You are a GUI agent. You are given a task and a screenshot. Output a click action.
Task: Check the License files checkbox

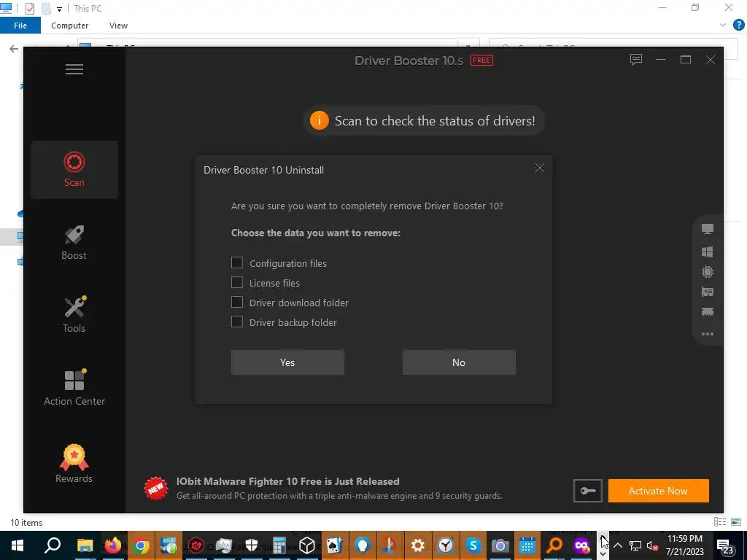[237, 282]
